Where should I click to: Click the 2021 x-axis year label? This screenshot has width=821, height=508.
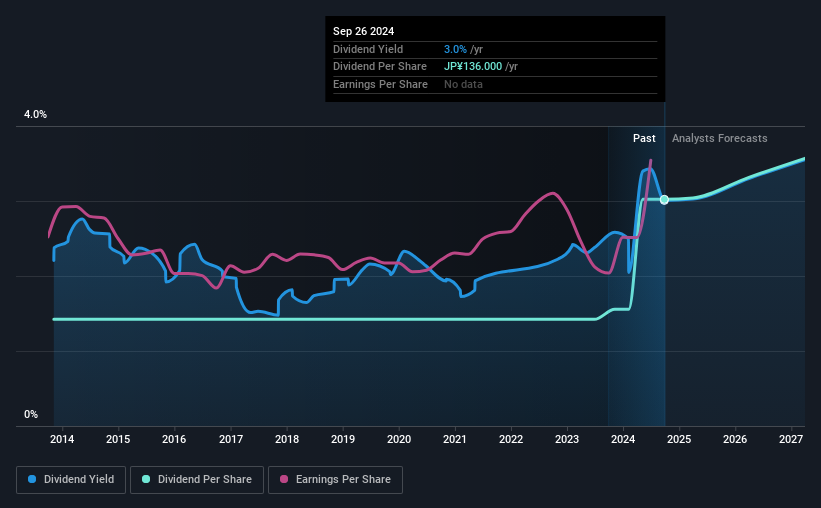454,439
